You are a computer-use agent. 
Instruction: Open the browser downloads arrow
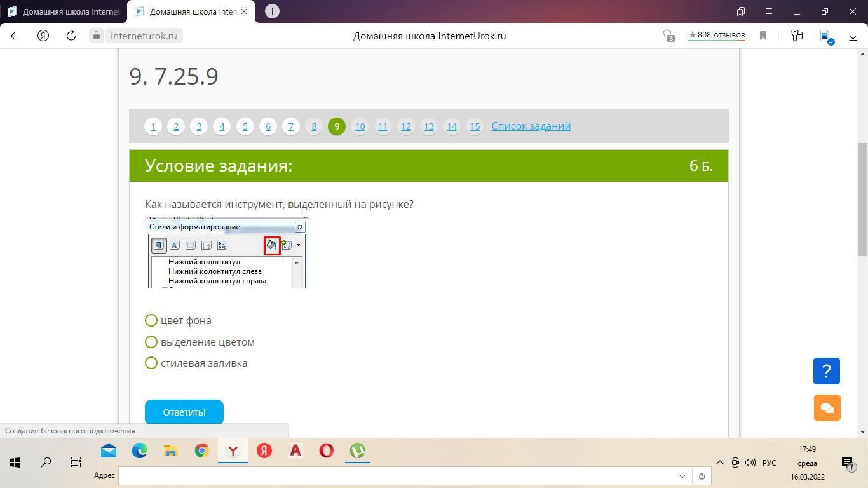pos(853,36)
